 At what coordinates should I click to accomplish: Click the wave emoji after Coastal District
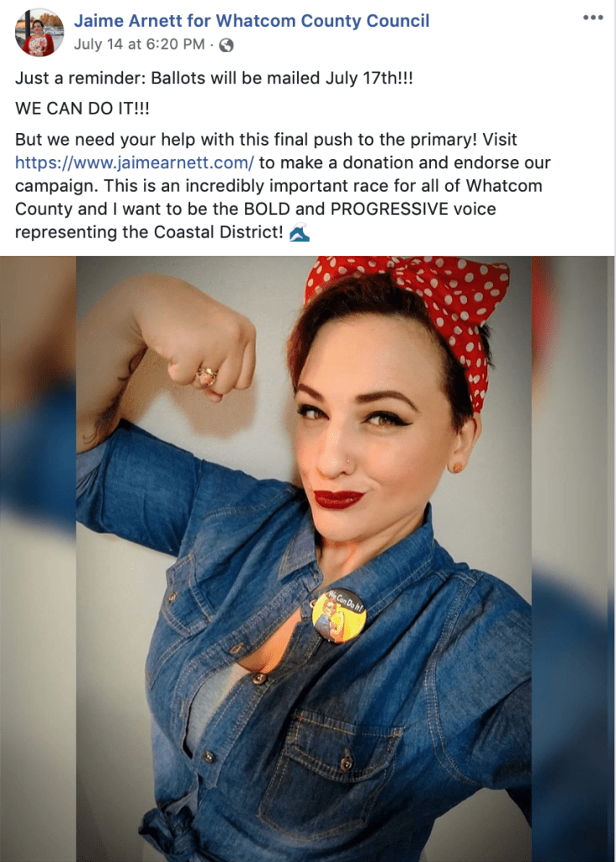point(300,232)
